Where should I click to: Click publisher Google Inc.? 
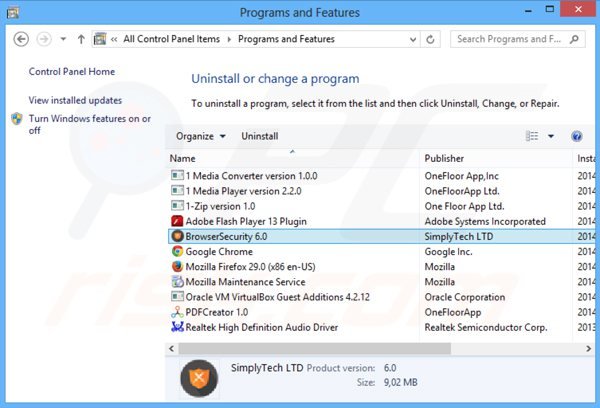point(448,251)
